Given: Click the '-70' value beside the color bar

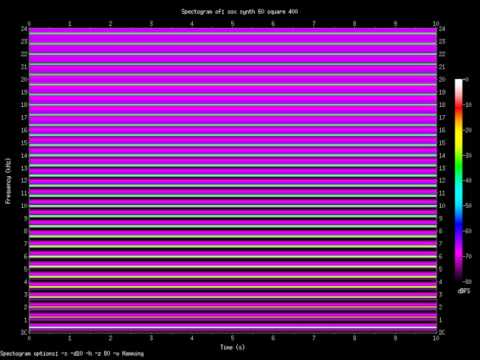Looking at the screenshot, I should point(468,256).
